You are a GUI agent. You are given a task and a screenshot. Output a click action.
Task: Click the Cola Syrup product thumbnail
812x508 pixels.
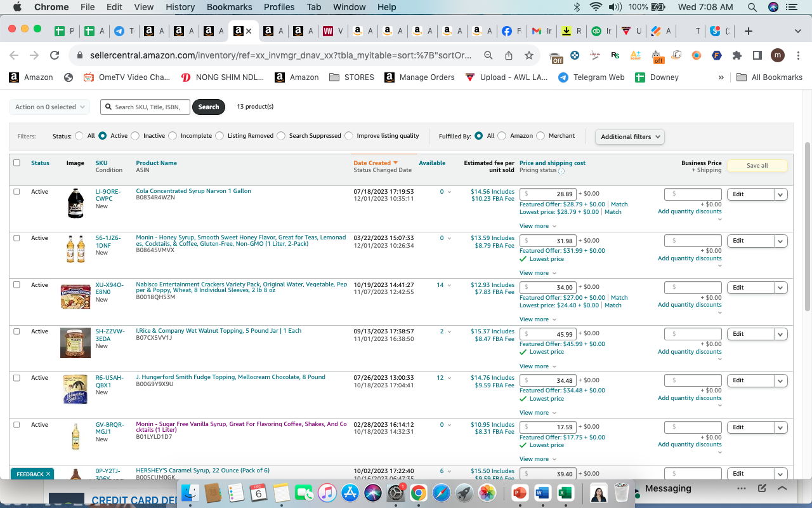pyautogui.click(x=75, y=204)
